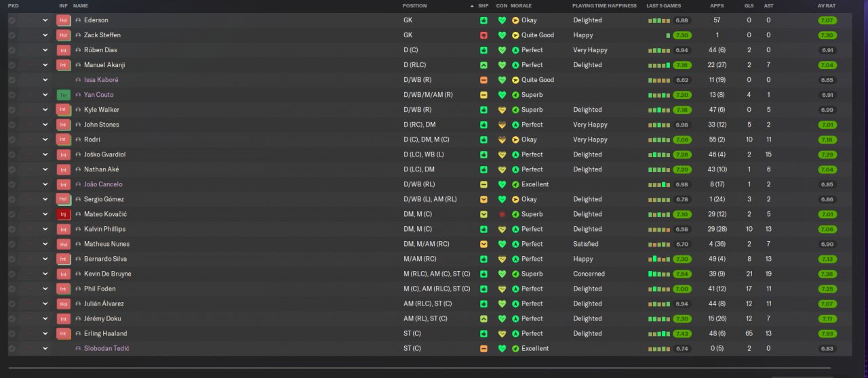This screenshot has height=378, width=868.
Task: Click the green Trn badge for Yan Couto
Action: point(63,95)
